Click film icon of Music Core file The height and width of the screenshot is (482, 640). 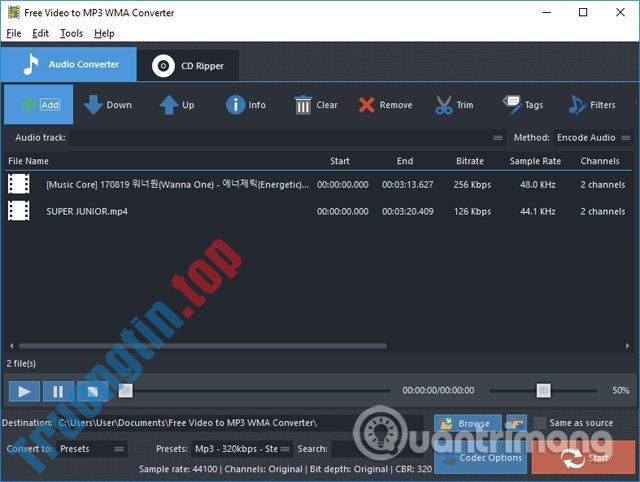[x=19, y=184]
